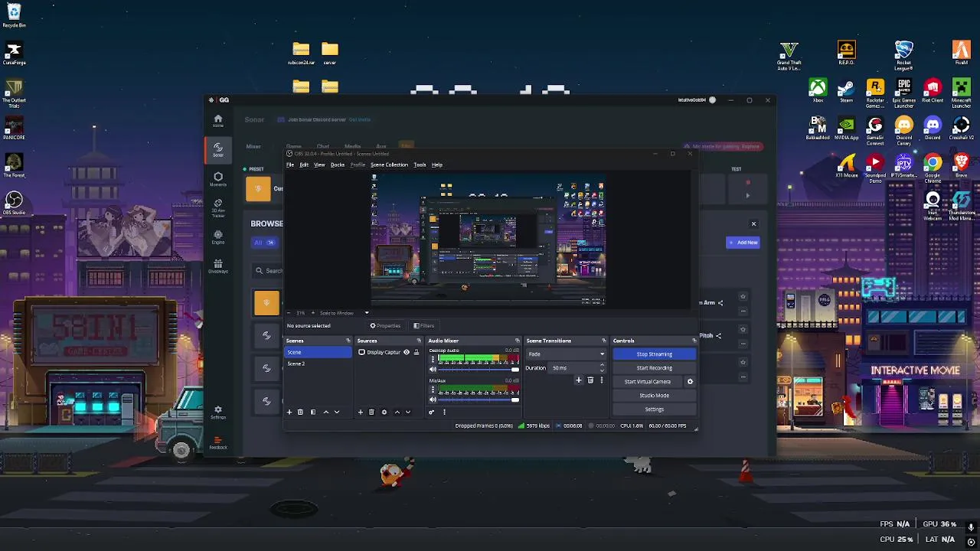Open OBS View menu
This screenshot has width=980, height=551.
tap(319, 165)
